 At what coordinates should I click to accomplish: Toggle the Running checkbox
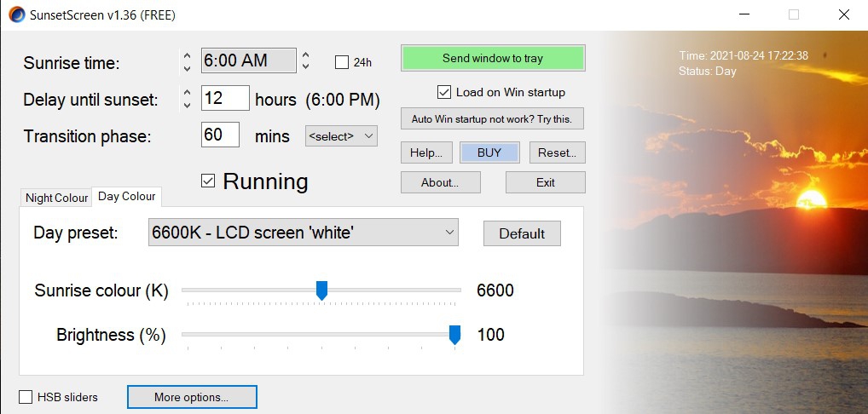coord(207,181)
